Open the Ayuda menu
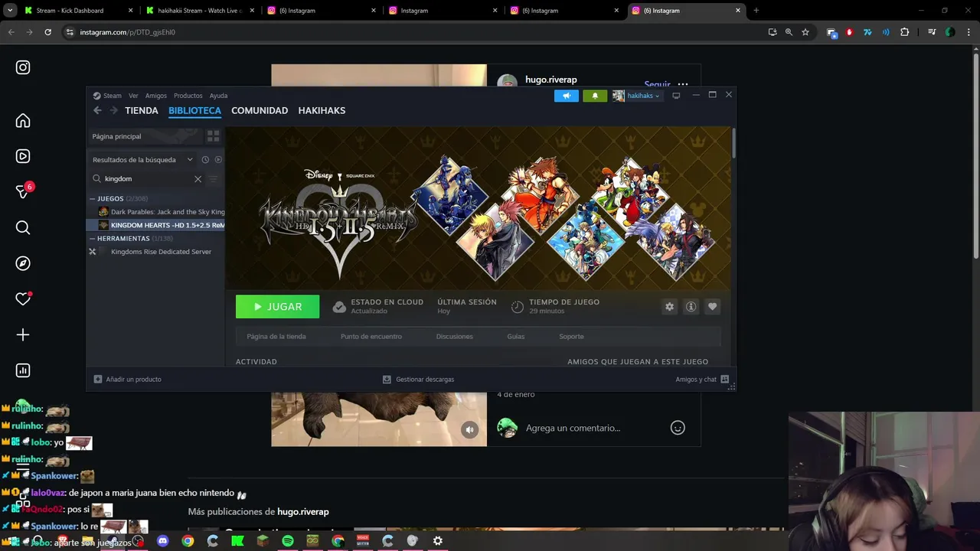This screenshot has width=980, height=551. pos(219,96)
